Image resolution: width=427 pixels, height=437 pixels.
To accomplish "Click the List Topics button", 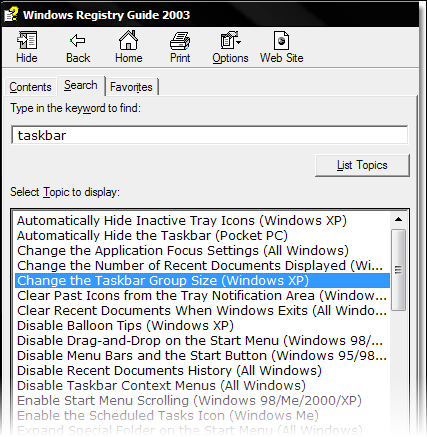I will [362, 165].
